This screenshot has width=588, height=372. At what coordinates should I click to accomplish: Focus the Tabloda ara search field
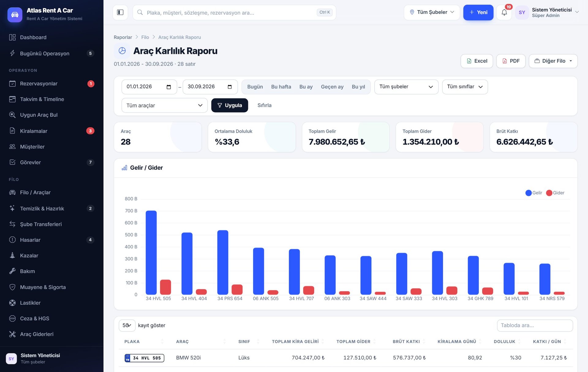(535, 325)
